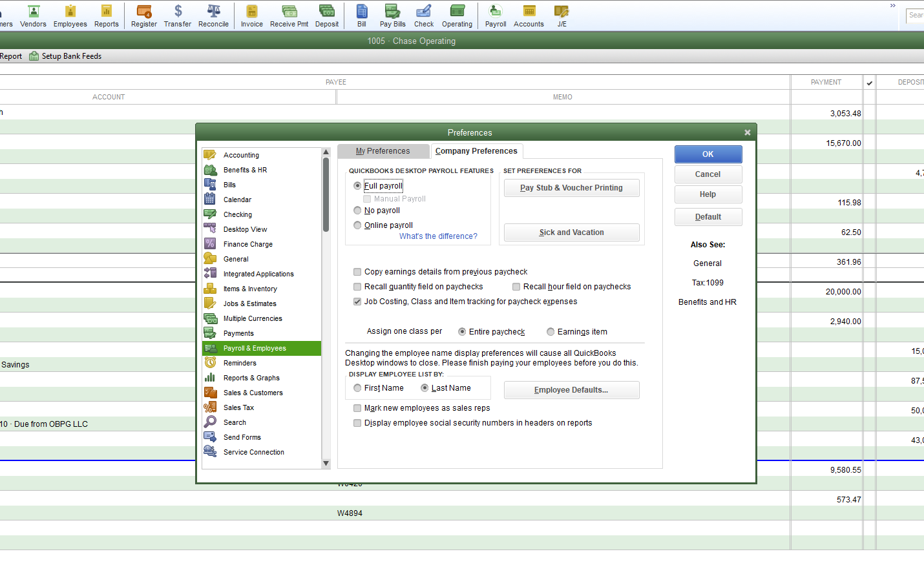Viewport: 924px width, 576px height.
Task: Select the Full payroll radio button
Action: click(x=357, y=186)
